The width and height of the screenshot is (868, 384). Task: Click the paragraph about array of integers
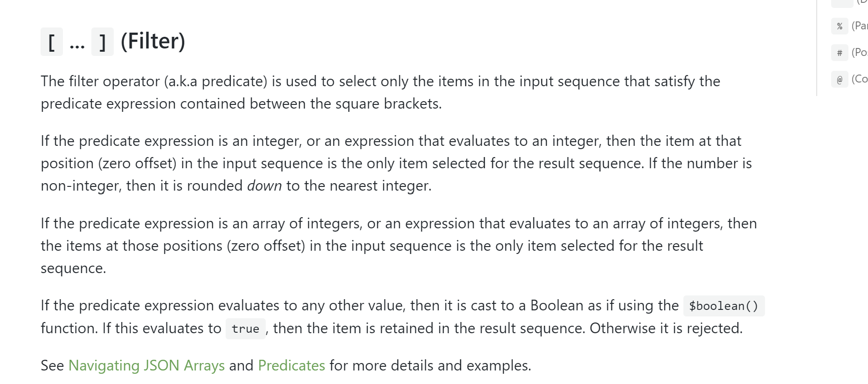[x=399, y=246]
